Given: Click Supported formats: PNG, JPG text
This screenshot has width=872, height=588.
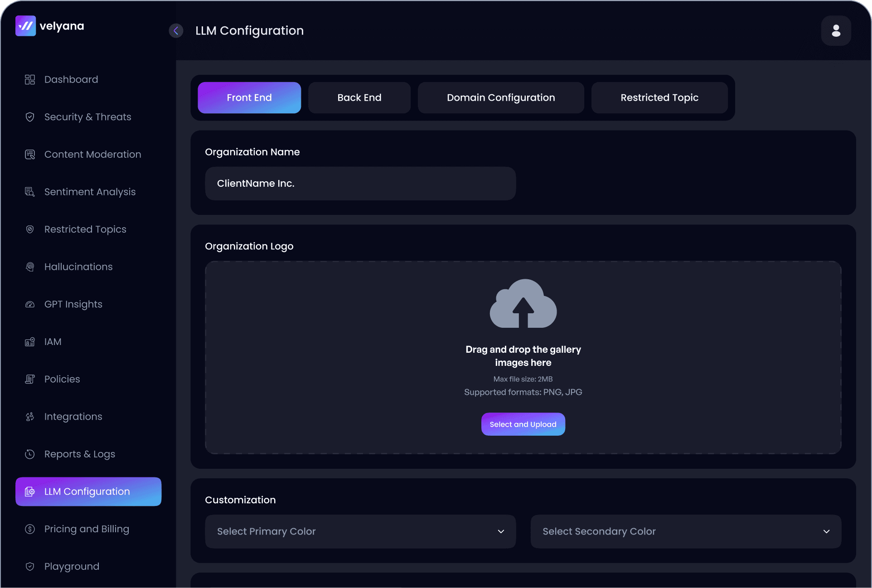Looking at the screenshot, I should (523, 392).
